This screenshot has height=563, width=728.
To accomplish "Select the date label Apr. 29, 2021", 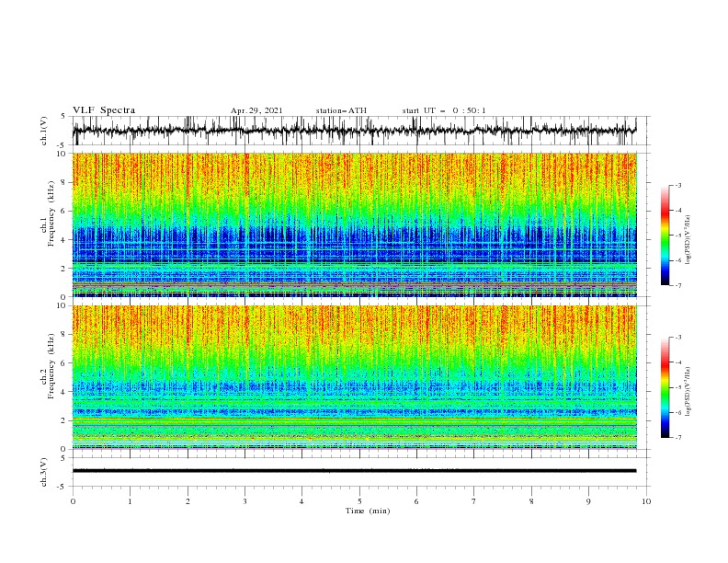I will (x=256, y=110).
